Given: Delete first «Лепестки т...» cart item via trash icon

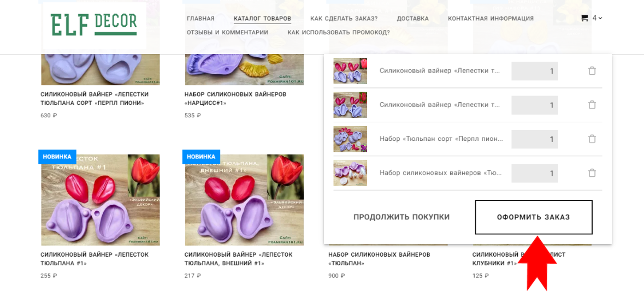Looking at the screenshot, I should (x=592, y=71).
